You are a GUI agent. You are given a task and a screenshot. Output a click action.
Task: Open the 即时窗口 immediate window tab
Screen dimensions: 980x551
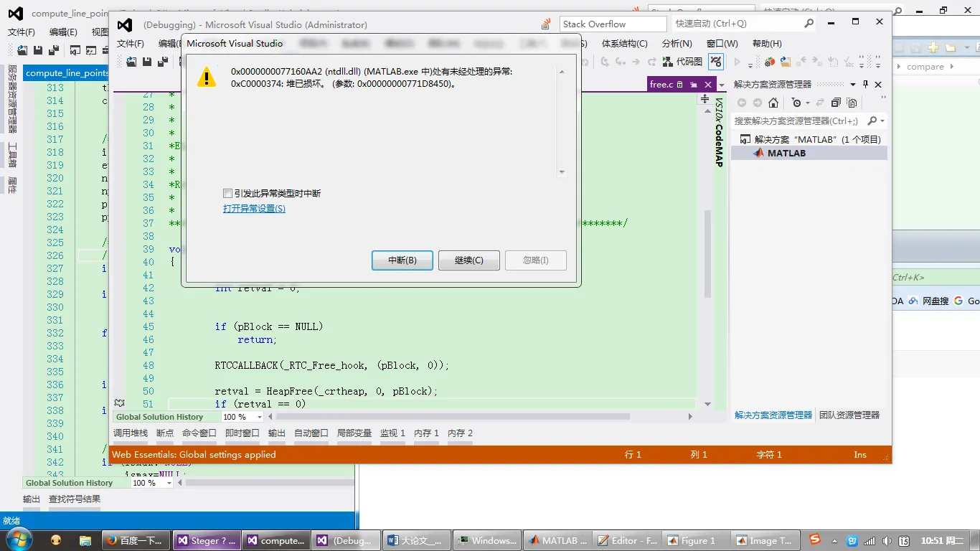coord(242,433)
